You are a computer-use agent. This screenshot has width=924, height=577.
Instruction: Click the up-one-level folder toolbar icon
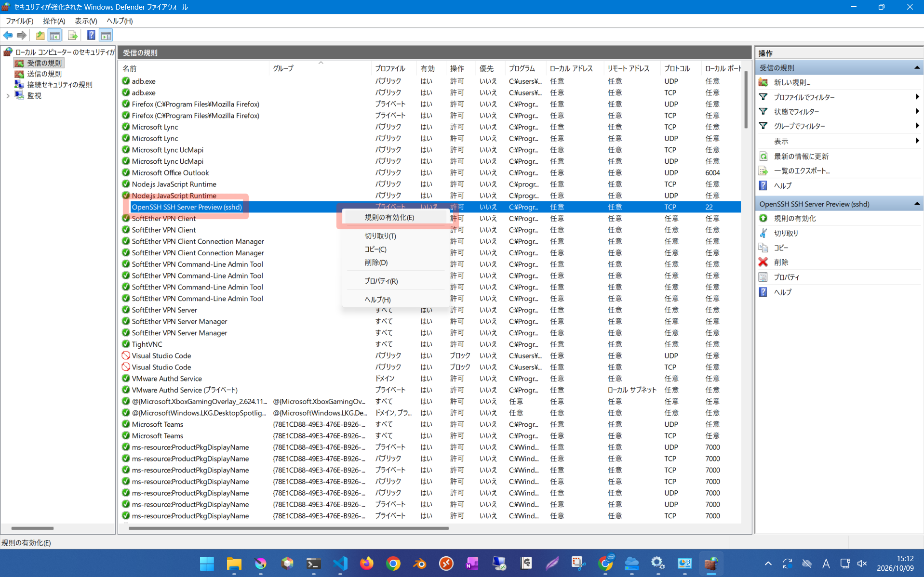click(x=40, y=35)
